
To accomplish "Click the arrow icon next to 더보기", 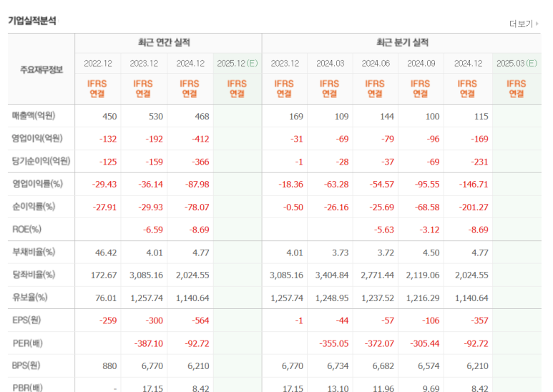I will [537, 24].
